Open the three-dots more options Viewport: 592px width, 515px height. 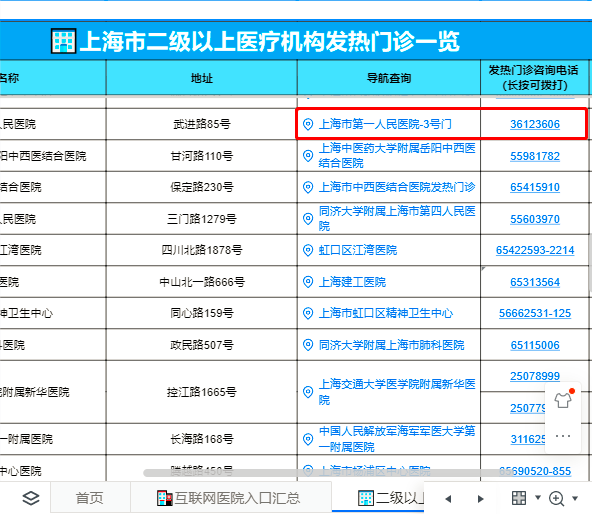coord(563,436)
